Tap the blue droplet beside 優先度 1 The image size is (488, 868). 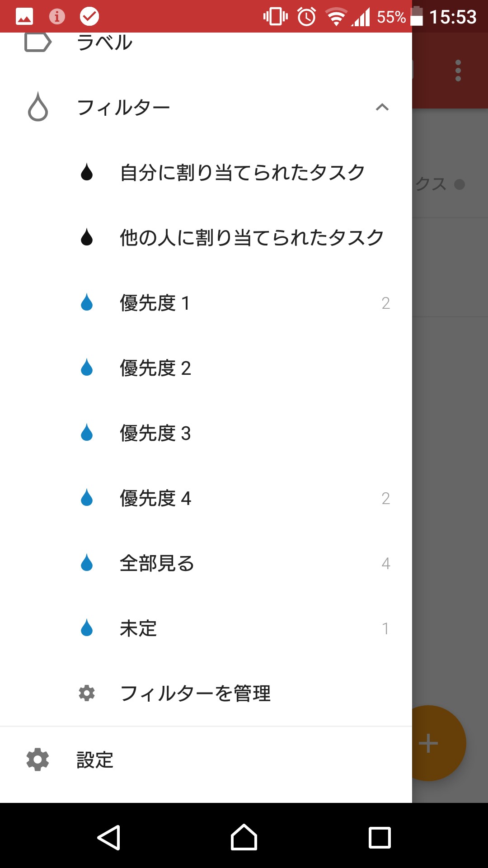click(x=87, y=302)
